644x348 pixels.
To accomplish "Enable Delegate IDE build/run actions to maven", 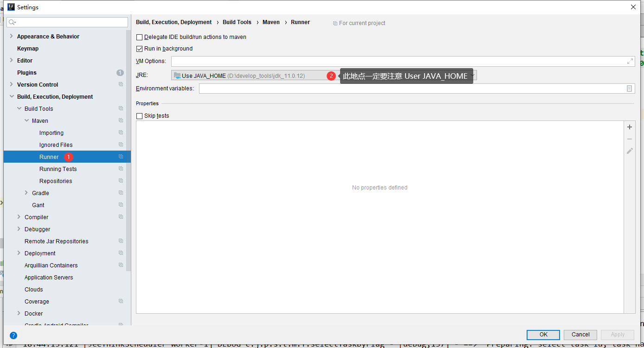I will pyautogui.click(x=140, y=37).
